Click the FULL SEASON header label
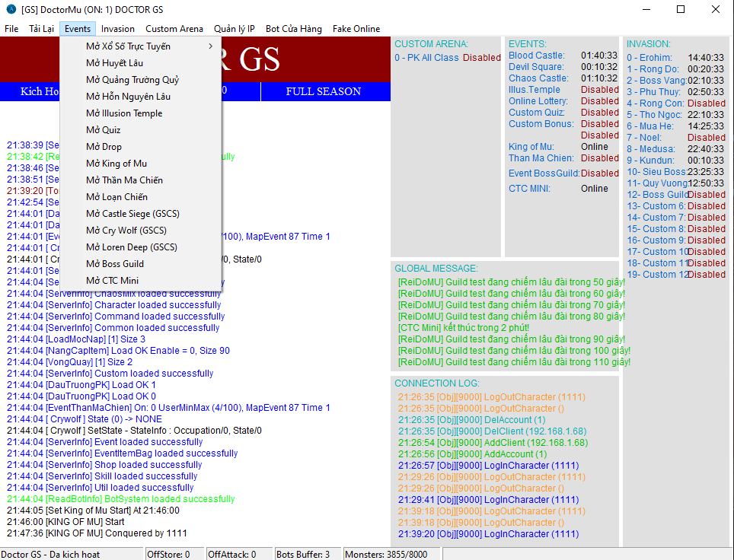Viewport: 734px width, 560px height. [324, 91]
